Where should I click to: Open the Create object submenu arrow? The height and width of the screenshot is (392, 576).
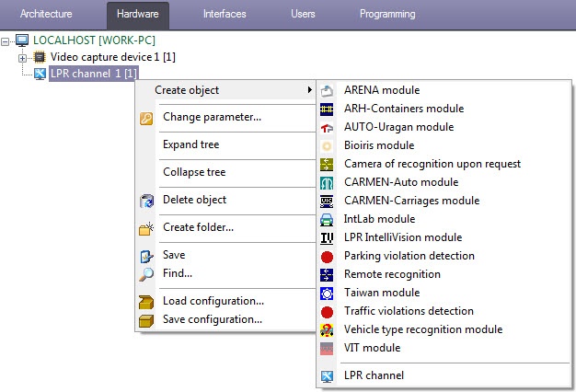308,90
